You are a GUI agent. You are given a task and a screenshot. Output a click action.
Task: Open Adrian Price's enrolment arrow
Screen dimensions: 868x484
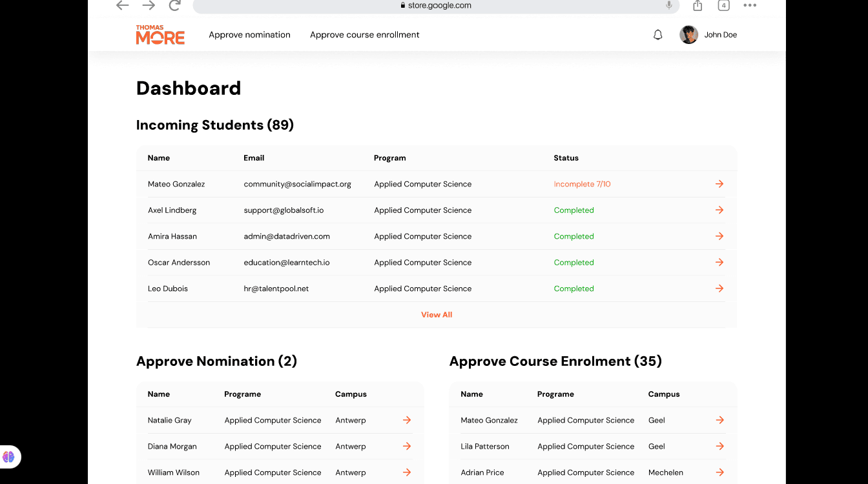tap(719, 472)
